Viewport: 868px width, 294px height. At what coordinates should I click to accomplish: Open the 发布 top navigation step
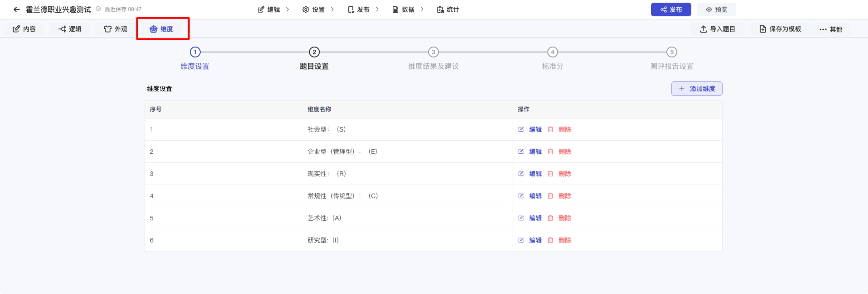coord(358,9)
